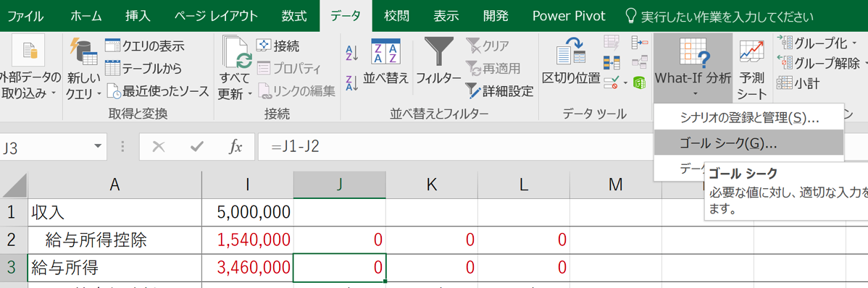
Task: Open the 並べ替え sort dialog
Action: coord(386,62)
